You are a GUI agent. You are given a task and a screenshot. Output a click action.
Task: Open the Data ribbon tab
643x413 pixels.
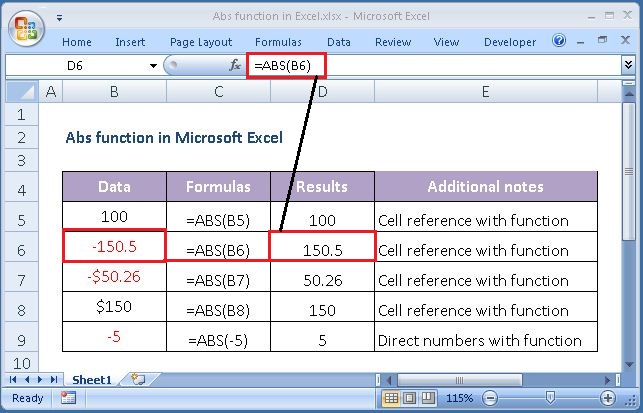point(339,42)
